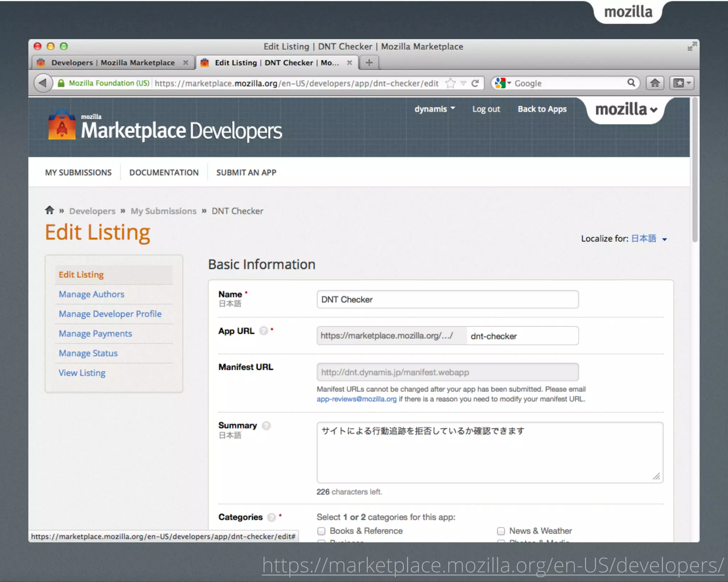Open SUBMIT AN APP menu item
The width and height of the screenshot is (728, 582).
(246, 172)
